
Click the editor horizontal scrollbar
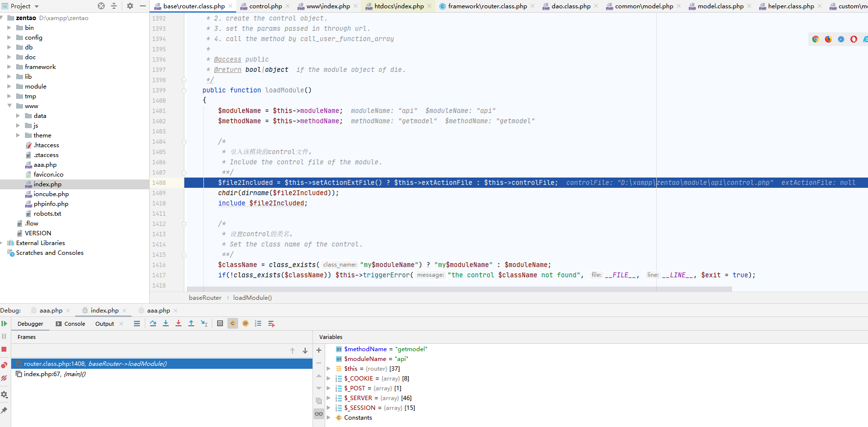click(x=459, y=289)
